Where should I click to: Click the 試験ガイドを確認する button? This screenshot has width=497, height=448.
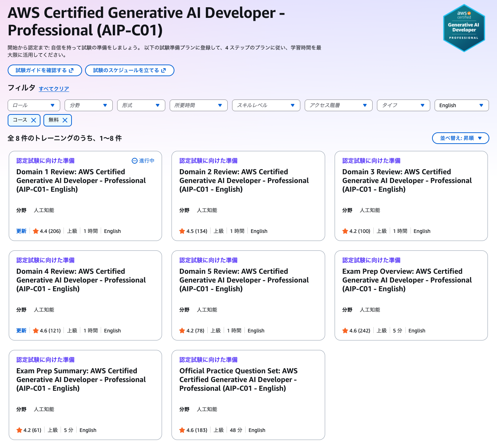45,70
